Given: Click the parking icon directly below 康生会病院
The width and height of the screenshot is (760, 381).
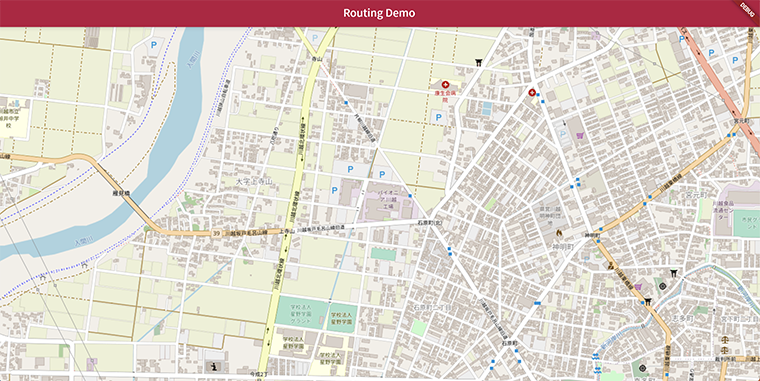Looking at the screenshot, I should 439,117.
